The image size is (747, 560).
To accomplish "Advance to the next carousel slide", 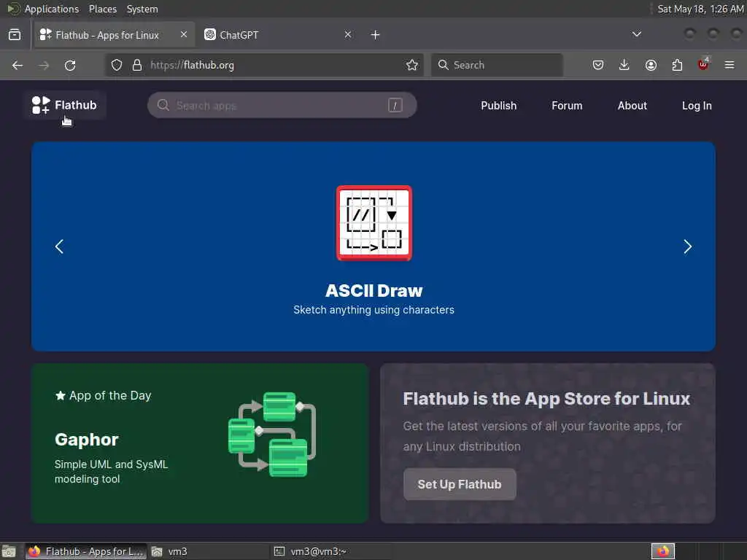I will (x=687, y=246).
